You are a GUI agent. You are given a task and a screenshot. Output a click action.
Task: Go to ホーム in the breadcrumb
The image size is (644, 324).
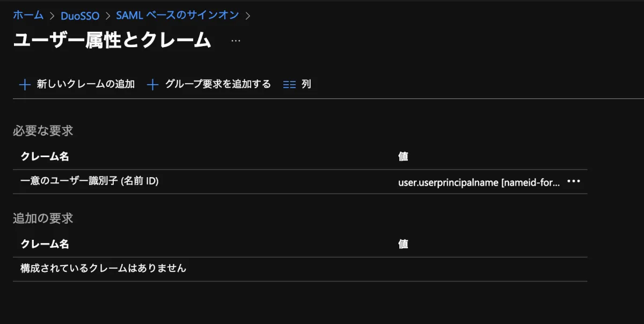(28, 15)
